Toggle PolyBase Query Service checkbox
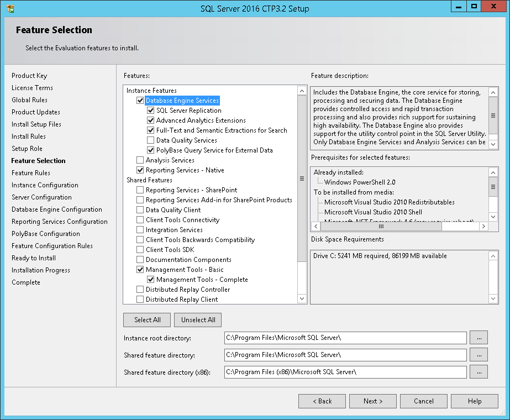 point(151,150)
